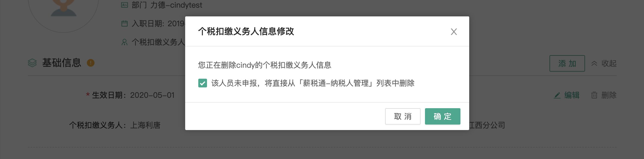Click the 编辑 text link
This screenshot has width=644, height=159.
(572, 95)
